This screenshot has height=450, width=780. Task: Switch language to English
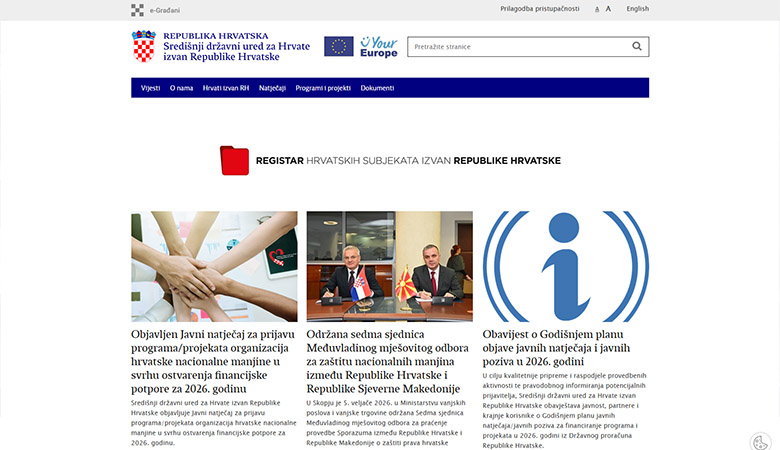[637, 9]
